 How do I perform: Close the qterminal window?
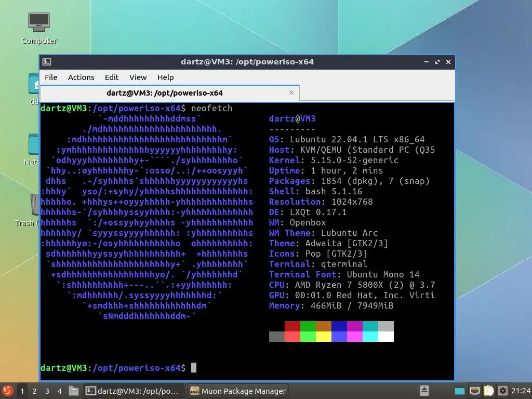tap(448, 62)
